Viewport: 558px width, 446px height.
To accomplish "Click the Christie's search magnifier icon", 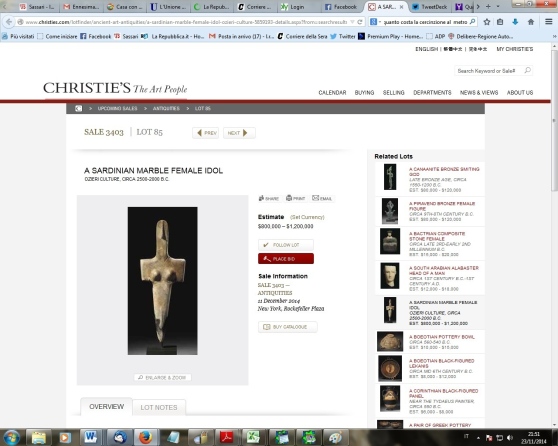I will (x=528, y=70).
